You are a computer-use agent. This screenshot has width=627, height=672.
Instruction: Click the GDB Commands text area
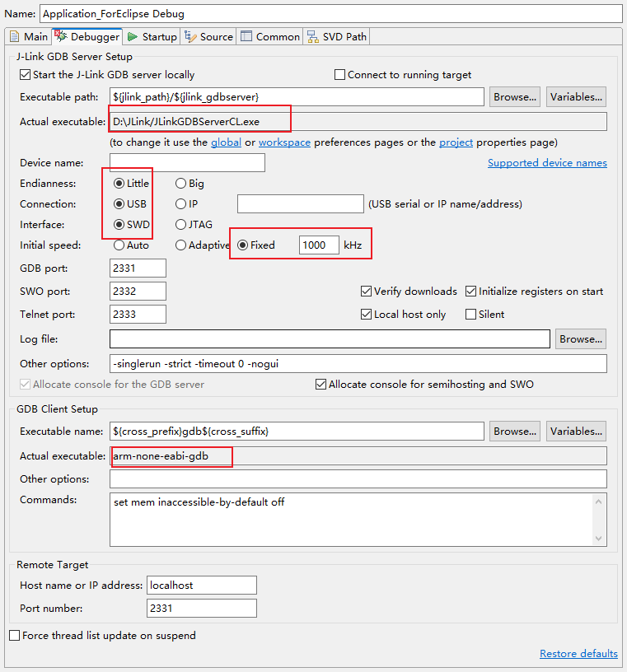coord(350,520)
